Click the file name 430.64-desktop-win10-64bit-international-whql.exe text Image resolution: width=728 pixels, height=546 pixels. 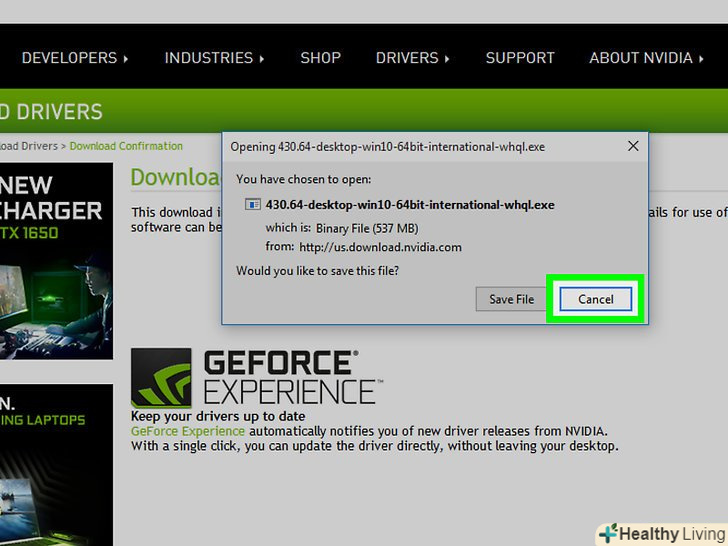pyautogui.click(x=410, y=205)
